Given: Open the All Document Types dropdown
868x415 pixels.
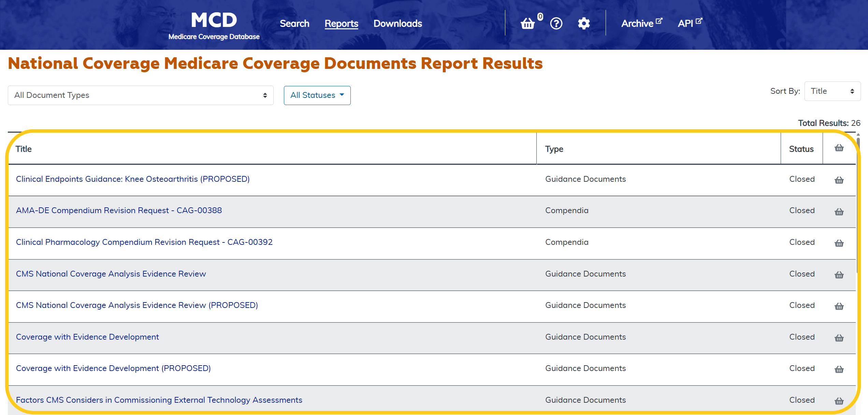Looking at the screenshot, I should point(141,95).
